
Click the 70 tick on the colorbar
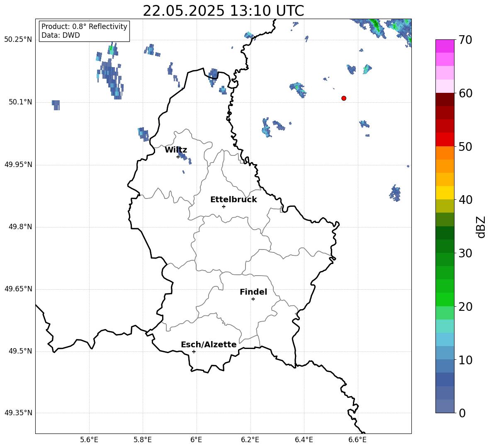pos(465,40)
